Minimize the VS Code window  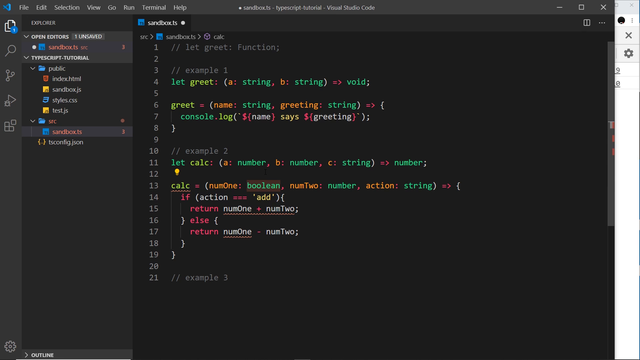coord(560,7)
